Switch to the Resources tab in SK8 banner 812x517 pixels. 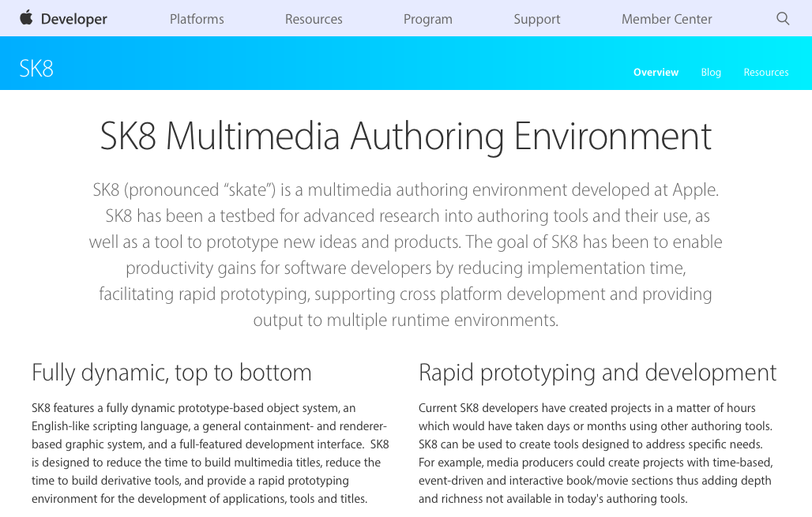[766, 72]
